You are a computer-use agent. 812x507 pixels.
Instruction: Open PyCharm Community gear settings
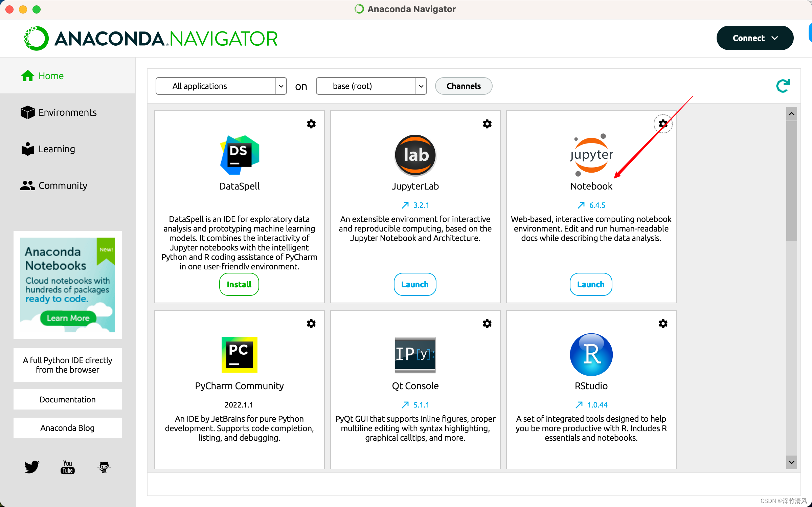point(311,324)
